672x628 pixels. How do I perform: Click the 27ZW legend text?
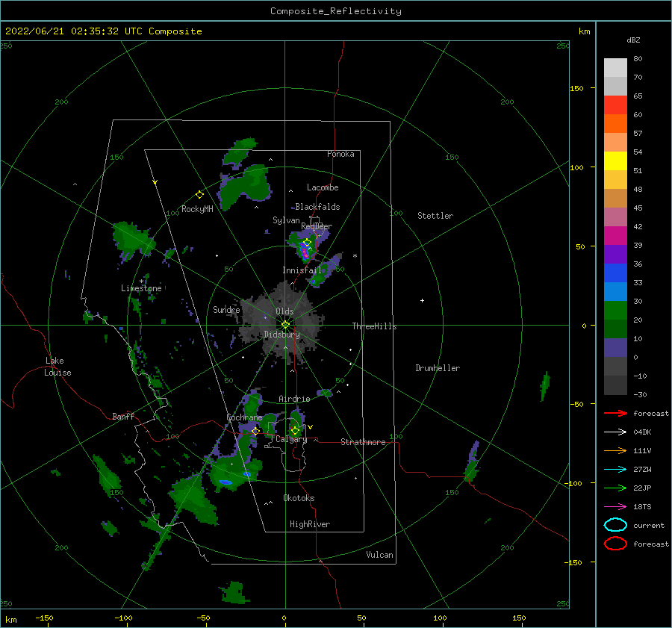click(642, 470)
